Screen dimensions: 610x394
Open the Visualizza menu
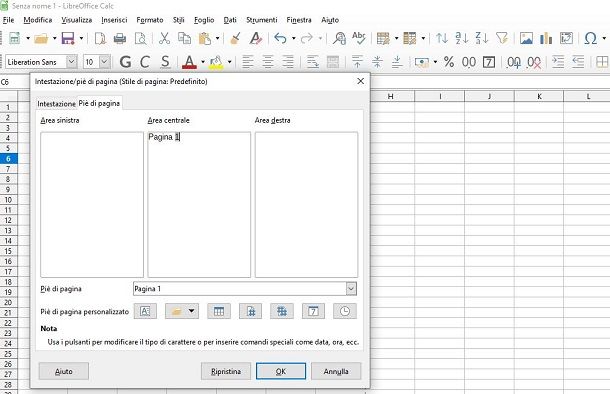[x=77, y=20]
